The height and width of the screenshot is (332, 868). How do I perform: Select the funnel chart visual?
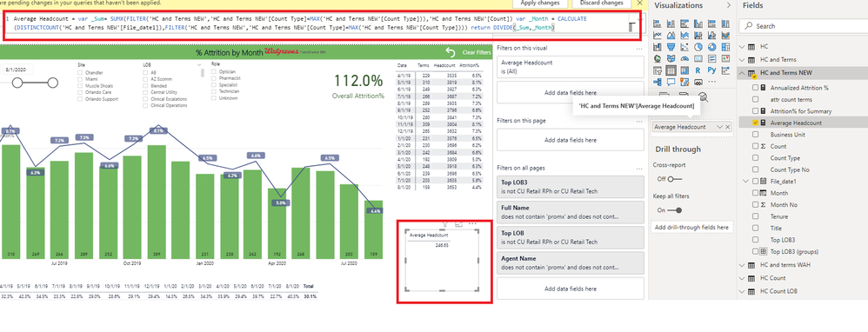pyautogui.click(x=671, y=47)
